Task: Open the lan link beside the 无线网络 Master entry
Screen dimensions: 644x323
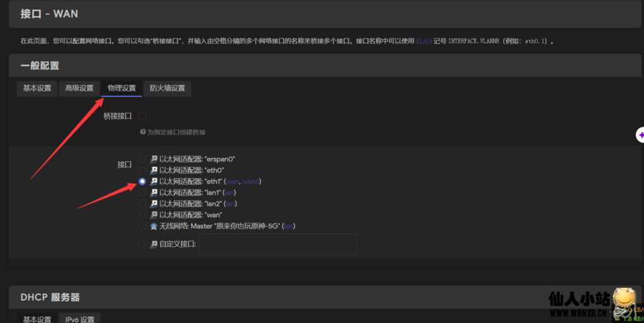Action: 289,226
